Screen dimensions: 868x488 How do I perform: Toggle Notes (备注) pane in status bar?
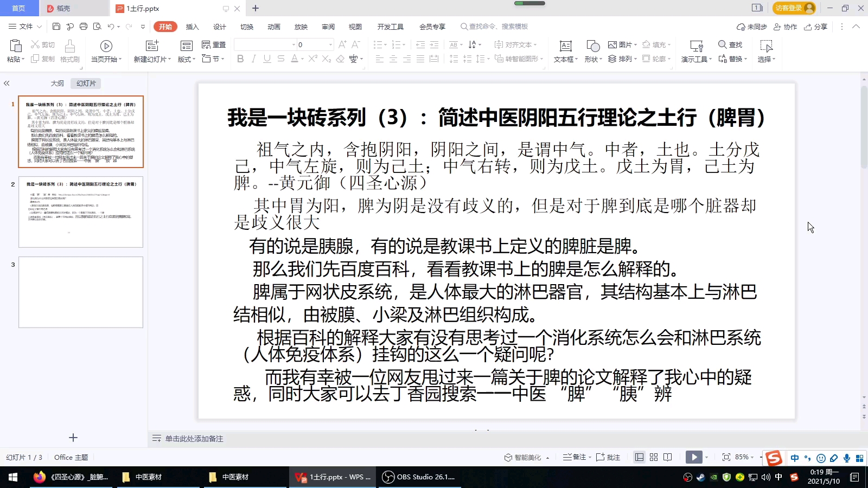pos(576,457)
